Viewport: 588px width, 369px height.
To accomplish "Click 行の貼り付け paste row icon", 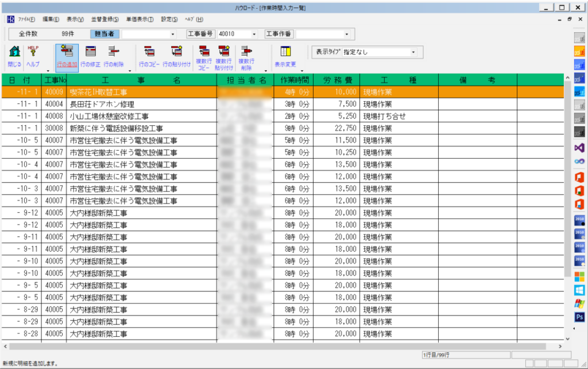I will 176,55.
